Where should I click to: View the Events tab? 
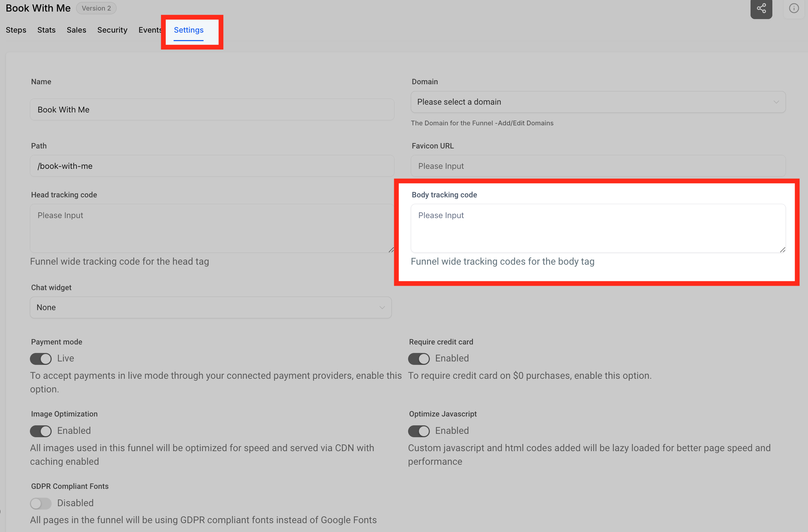click(x=150, y=30)
